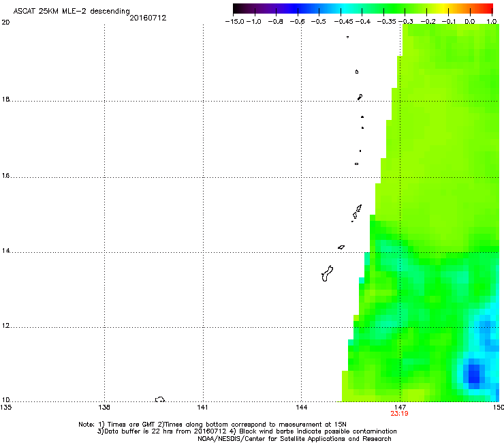Click the colorbar label -0.6
The image size is (504, 443).
click(x=298, y=22)
